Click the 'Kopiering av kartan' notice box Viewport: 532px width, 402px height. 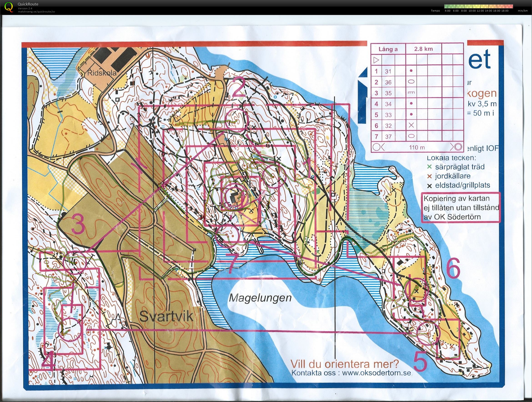461,207
